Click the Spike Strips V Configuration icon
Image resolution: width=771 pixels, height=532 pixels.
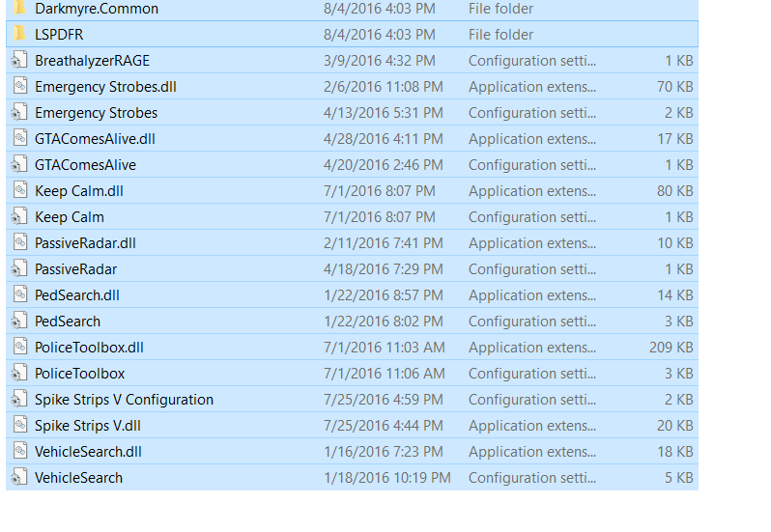18,400
